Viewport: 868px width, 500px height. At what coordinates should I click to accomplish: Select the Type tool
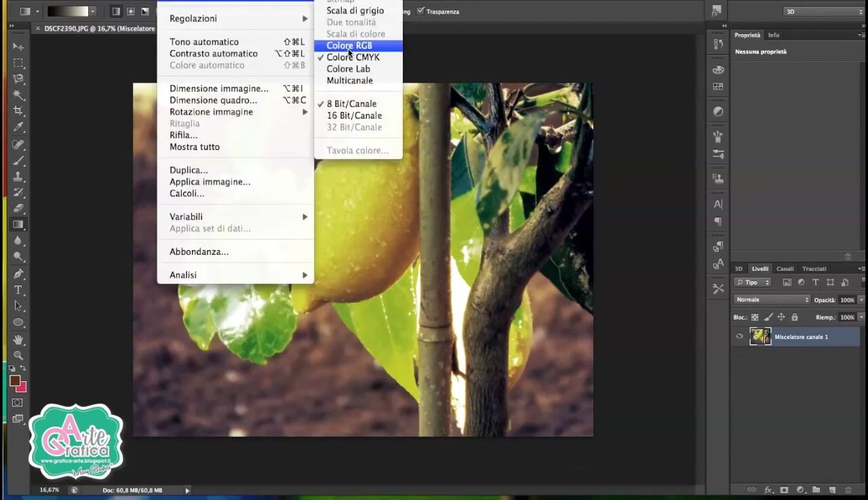tap(18, 290)
